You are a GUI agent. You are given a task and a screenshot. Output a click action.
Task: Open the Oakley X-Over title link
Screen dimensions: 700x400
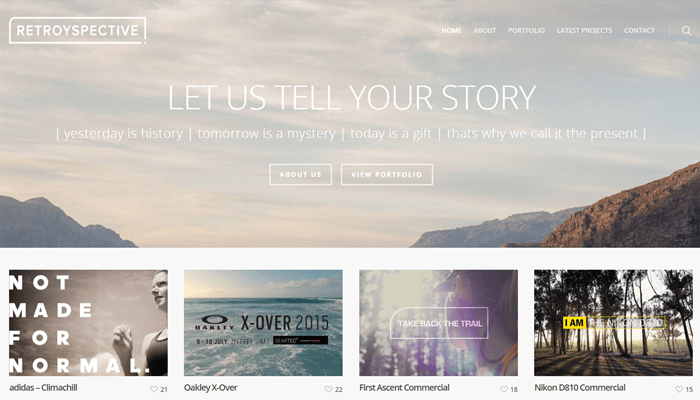(211, 388)
